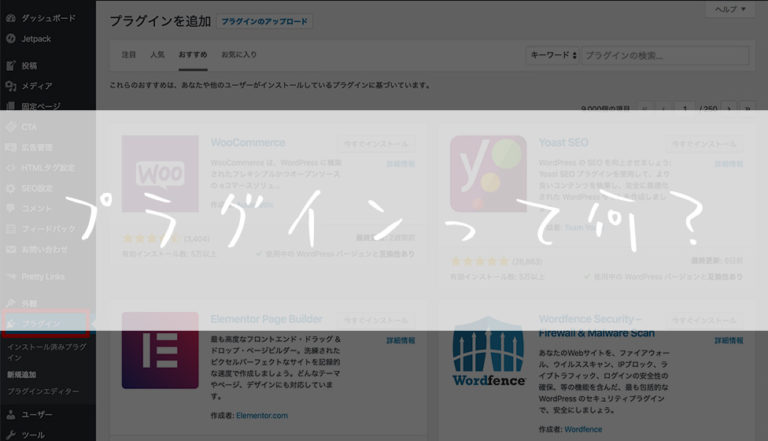Open Wordfence Security title link
This screenshot has width=768, height=441.
[x=597, y=326]
